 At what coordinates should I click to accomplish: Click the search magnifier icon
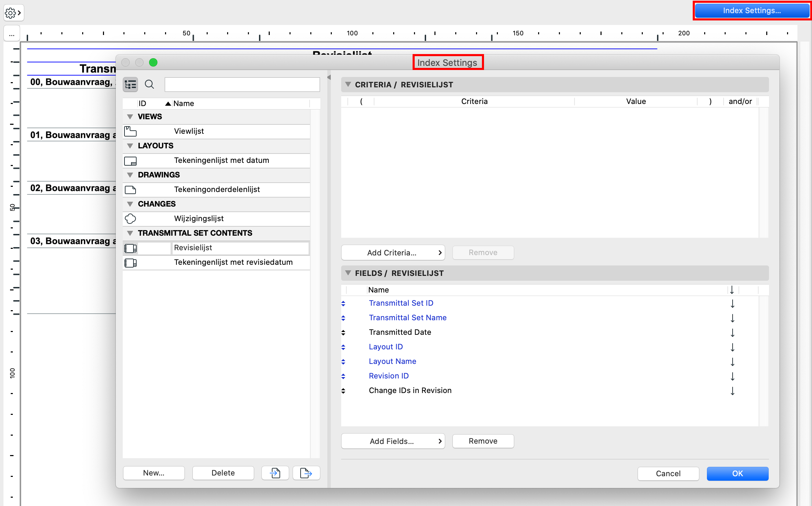pyautogui.click(x=149, y=85)
